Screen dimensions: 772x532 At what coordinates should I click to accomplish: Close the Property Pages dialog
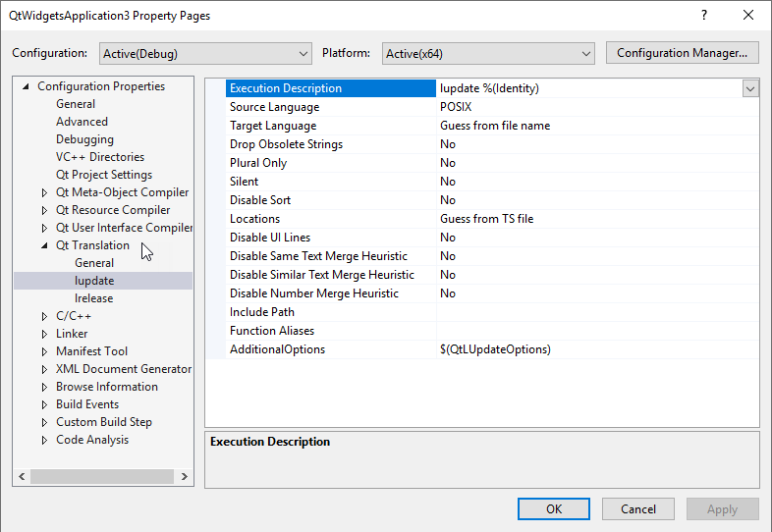748,16
